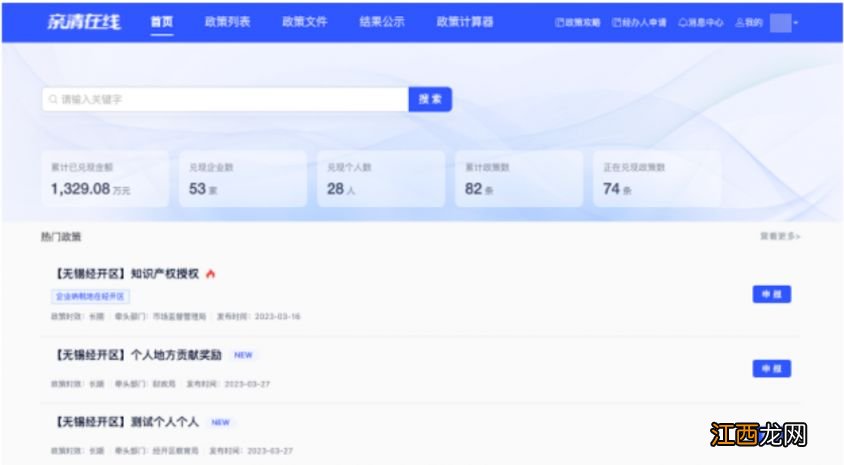Viewport: 844px width, 465px height.
Task: Select the 累计政策数 82 card
Action: [519, 179]
